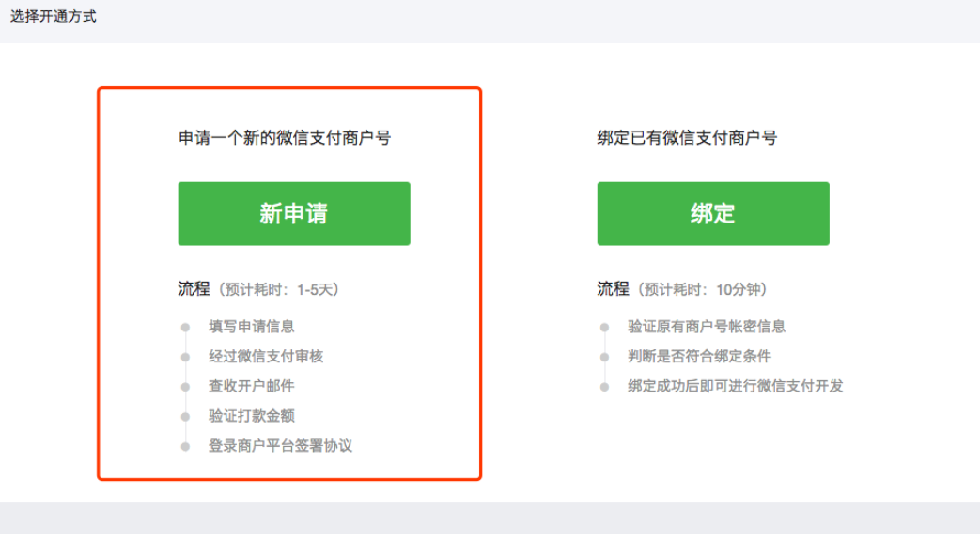This screenshot has width=980, height=538.
Task: Click the 经过微信支付审核 step text
Action: [266, 356]
